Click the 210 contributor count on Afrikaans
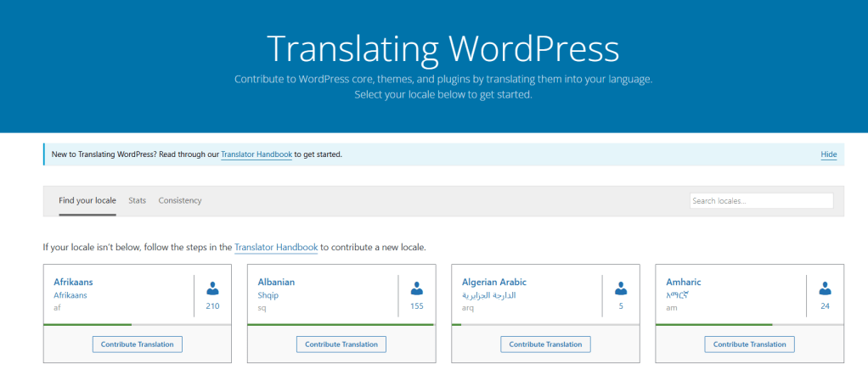868x375 pixels. click(x=213, y=306)
